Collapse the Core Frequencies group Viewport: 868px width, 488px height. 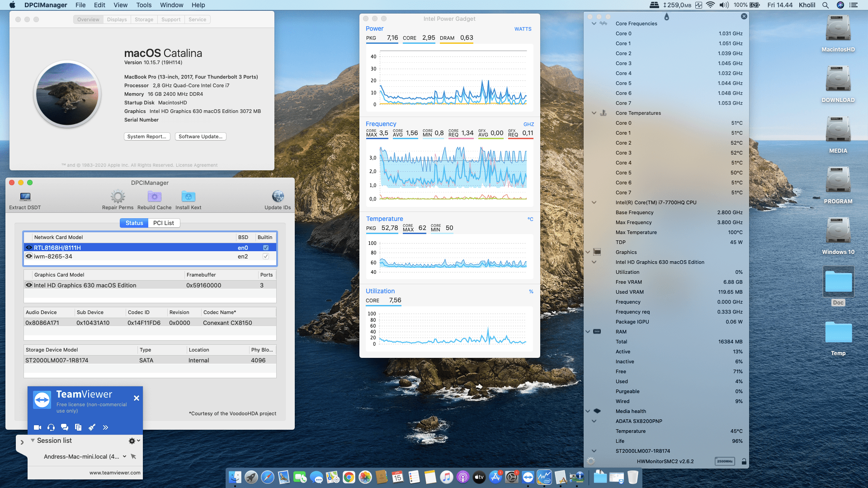pos(594,23)
